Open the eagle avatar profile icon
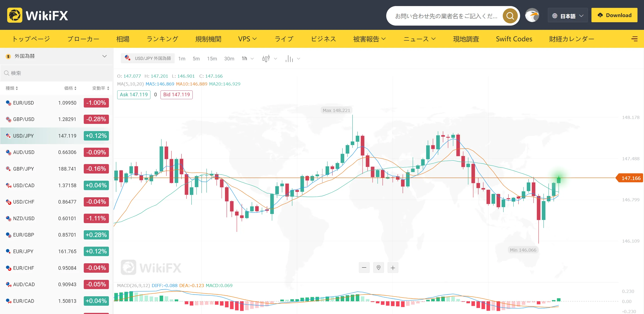The image size is (644, 314). point(532,15)
